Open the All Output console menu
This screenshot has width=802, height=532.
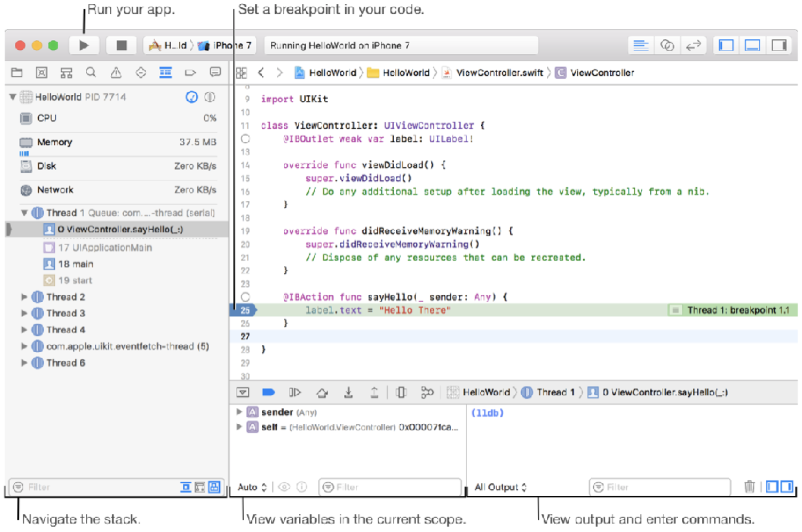501,487
